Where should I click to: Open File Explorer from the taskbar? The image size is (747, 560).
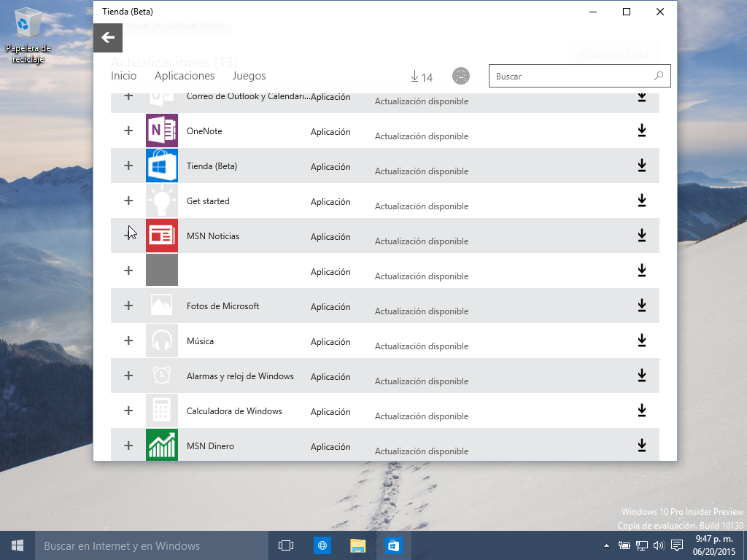(357, 545)
